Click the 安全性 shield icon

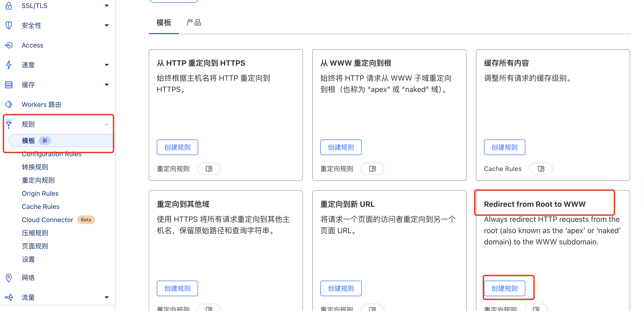click(x=9, y=25)
